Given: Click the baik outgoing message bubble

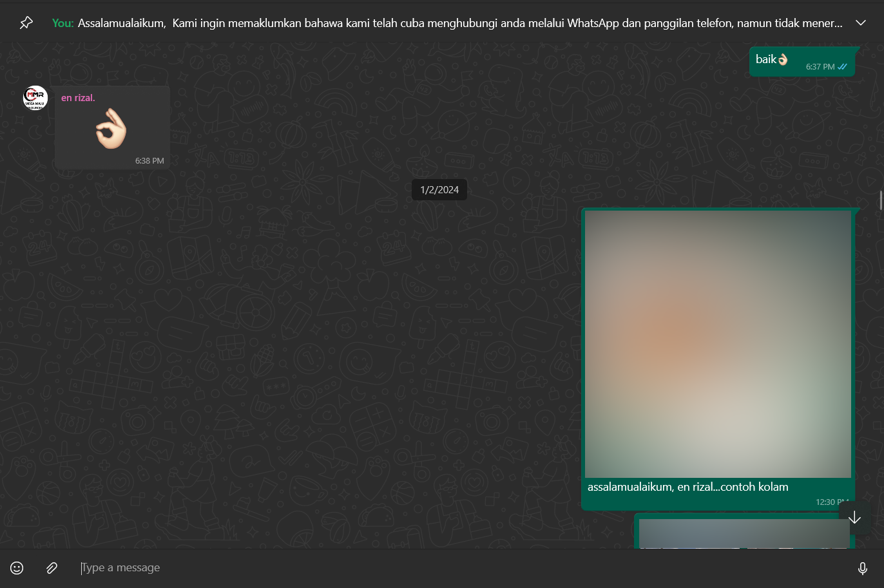Looking at the screenshot, I should click(x=802, y=62).
